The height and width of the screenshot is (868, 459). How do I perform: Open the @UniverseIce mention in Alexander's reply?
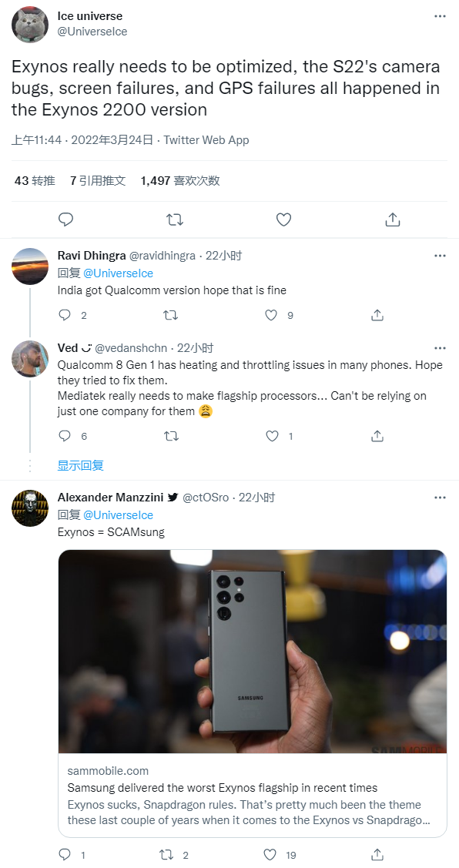point(118,514)
